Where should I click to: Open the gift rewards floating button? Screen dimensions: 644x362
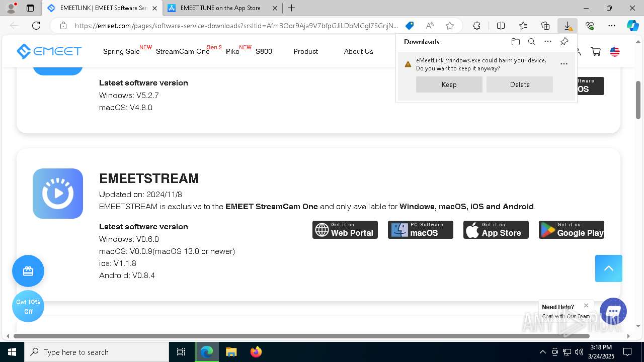[x=28, y=271]
